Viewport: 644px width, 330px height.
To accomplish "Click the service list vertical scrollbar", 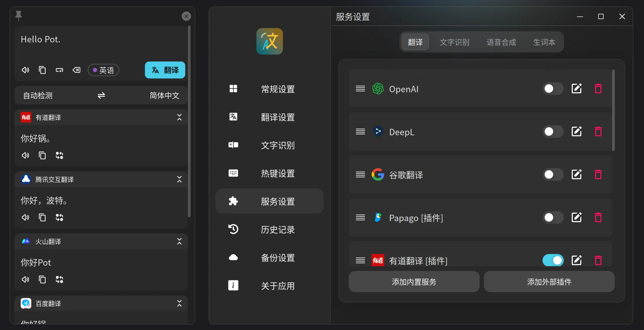I will (x=613, y=110).
